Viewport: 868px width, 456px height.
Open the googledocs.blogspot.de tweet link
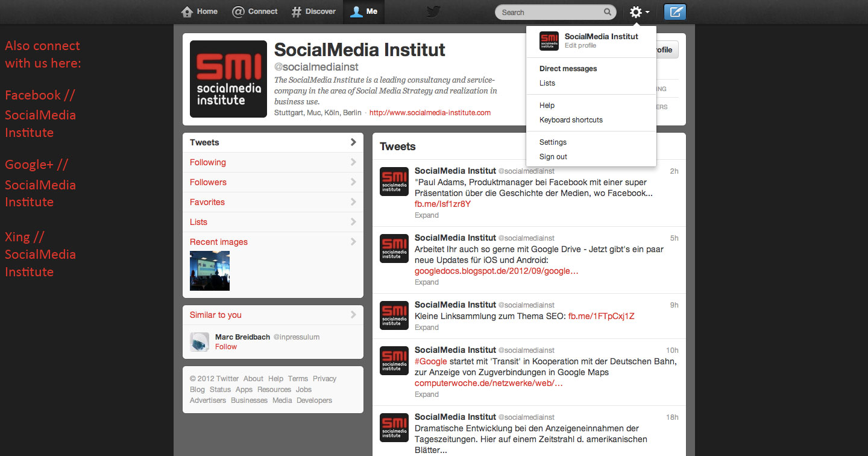497,271
